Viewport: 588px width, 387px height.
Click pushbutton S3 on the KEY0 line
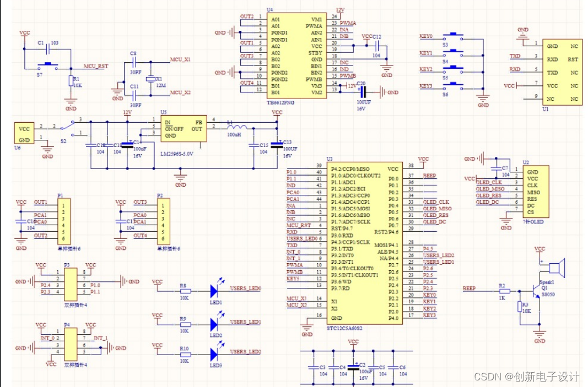pyautogui.click(x=453, y=37)
